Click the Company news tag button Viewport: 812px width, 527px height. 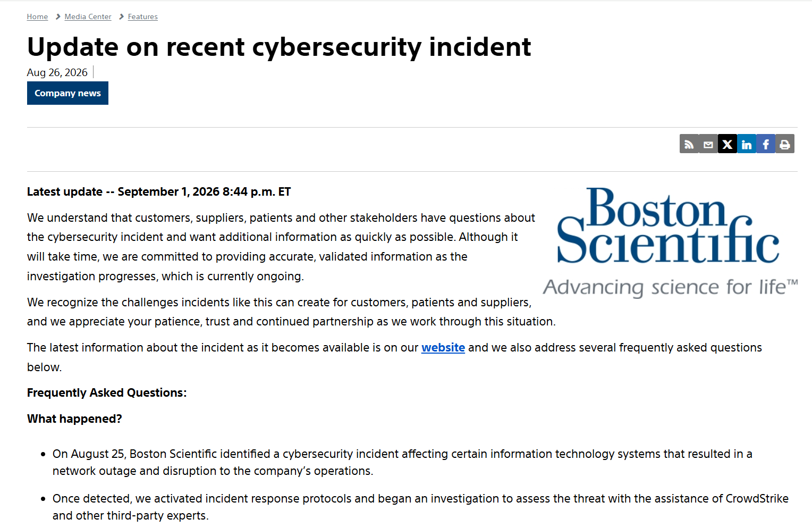click(67, 93)
